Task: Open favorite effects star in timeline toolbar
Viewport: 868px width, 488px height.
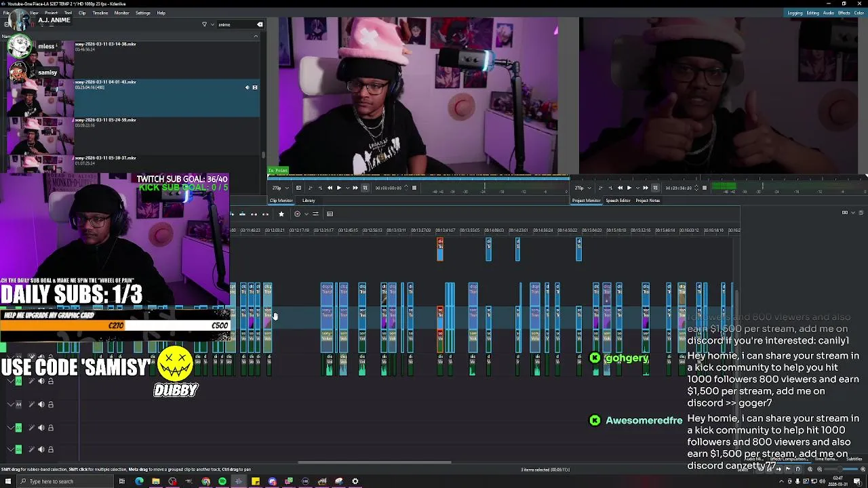Action: pyautogui.click(x=281, y=214)
